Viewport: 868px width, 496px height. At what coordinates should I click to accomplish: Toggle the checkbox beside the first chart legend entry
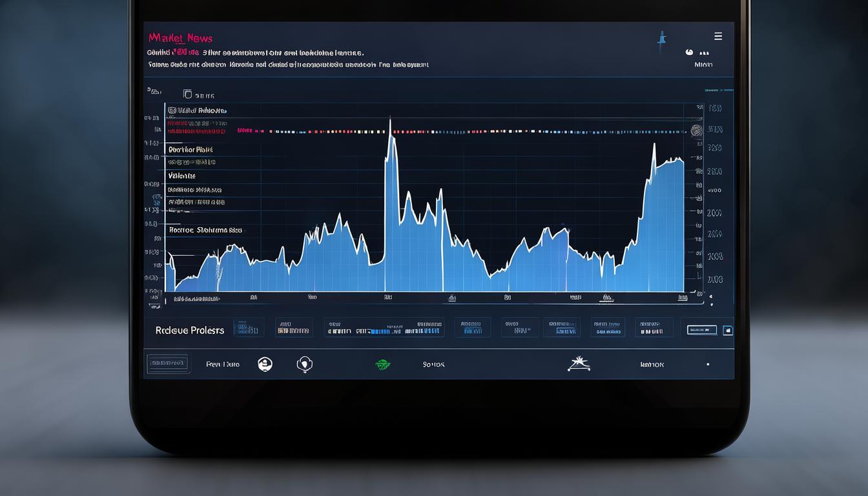point(172,110)
